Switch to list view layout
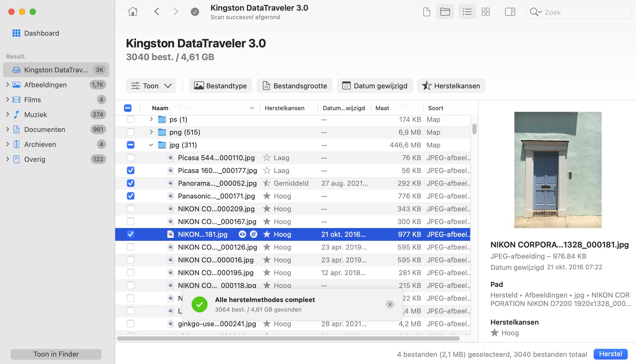The image size is (636, 364). (467, 12)
